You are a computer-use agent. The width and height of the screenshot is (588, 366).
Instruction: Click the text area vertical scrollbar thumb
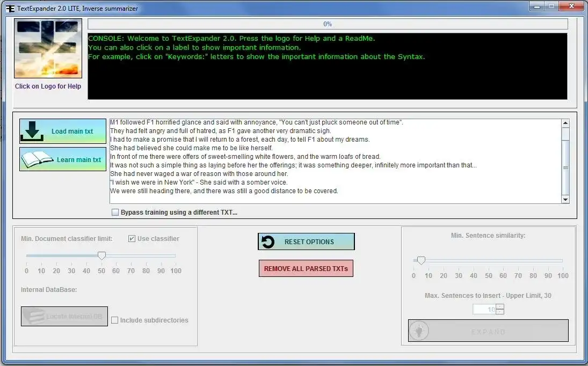click(565, 168)
